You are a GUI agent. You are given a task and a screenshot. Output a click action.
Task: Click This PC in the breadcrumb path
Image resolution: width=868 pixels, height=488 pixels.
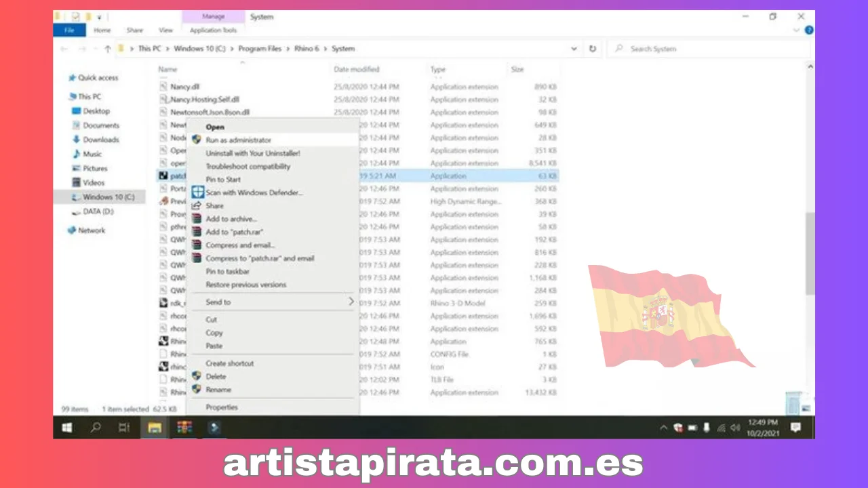pos(149,49)
